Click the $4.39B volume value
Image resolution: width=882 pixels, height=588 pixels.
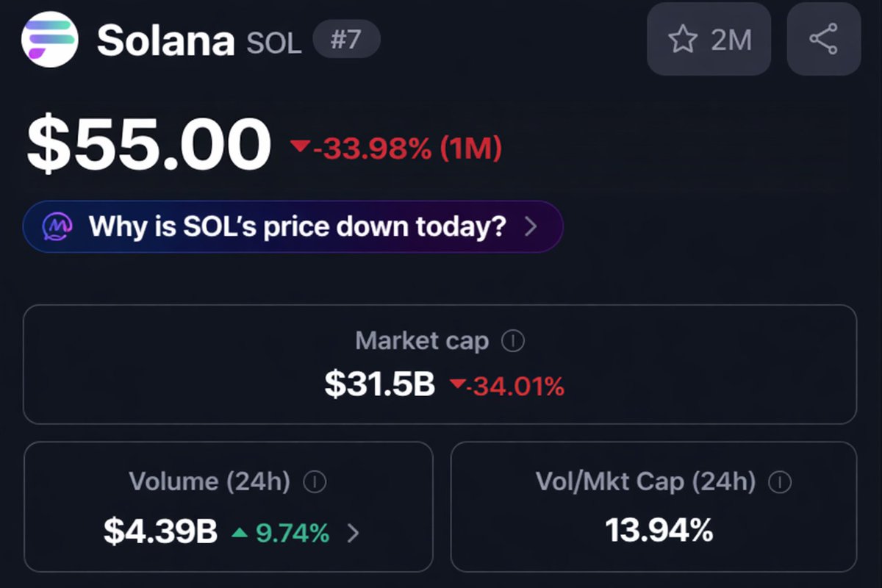click(x=160, y=532)
